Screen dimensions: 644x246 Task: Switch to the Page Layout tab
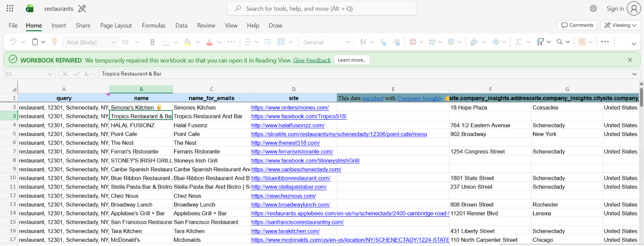point(116,25)
